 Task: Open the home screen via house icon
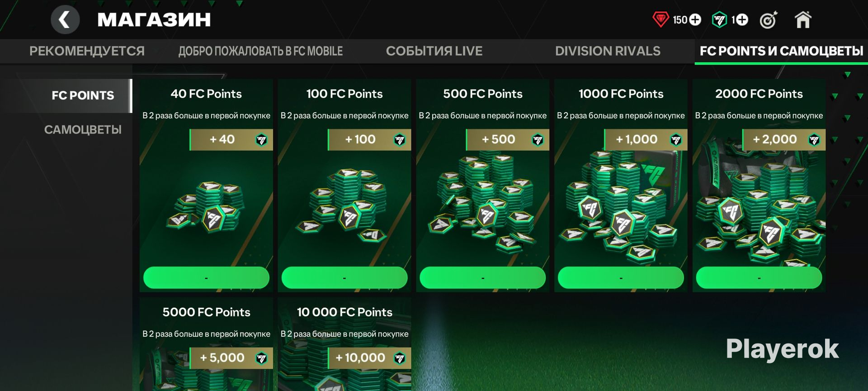coord(803,19)
